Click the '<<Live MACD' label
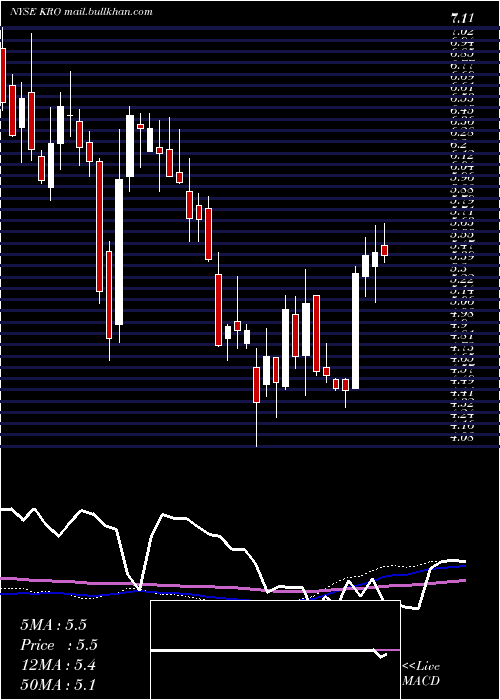The height and width of the screenshot is (700, 500). 421,673
